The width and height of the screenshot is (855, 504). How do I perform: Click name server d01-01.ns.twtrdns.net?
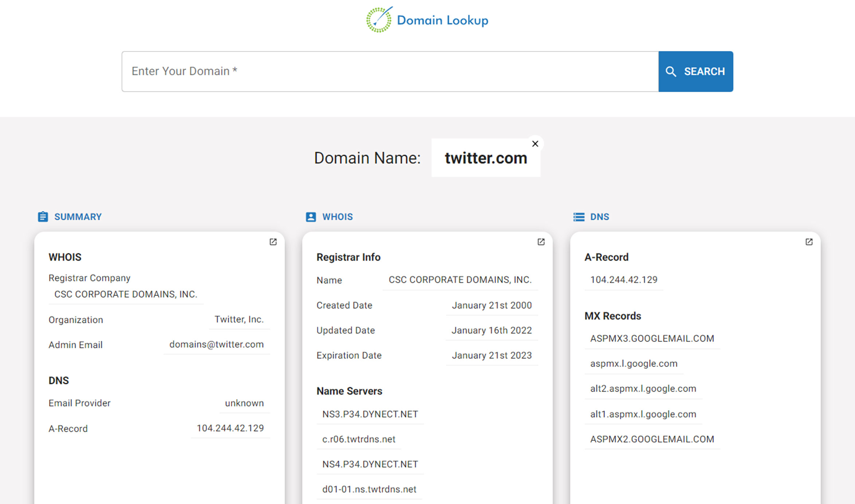(x=369, y=489)
